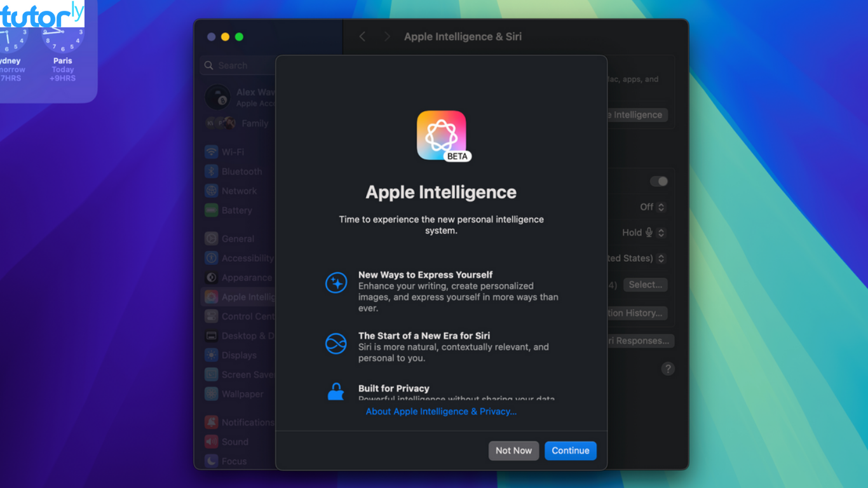Flip the Apple Intelligence toggle switch

[x=659, y=181]
